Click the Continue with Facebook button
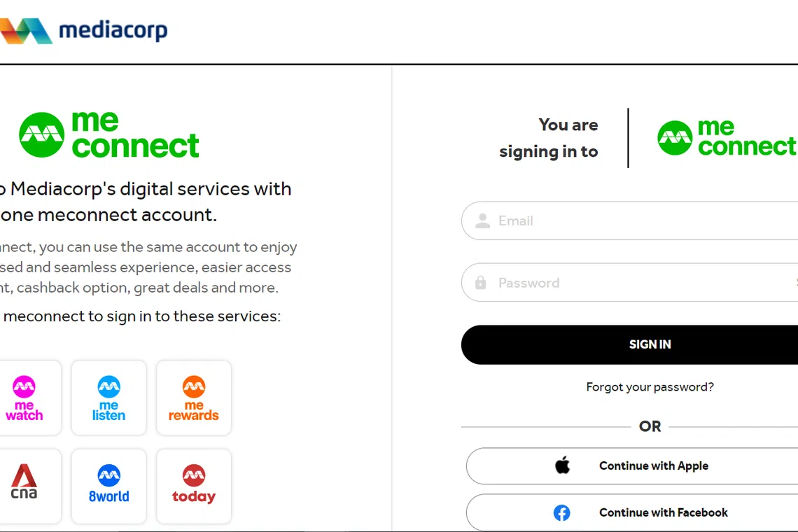The width and height of the screenshot is (798, 532). [663, 513]
